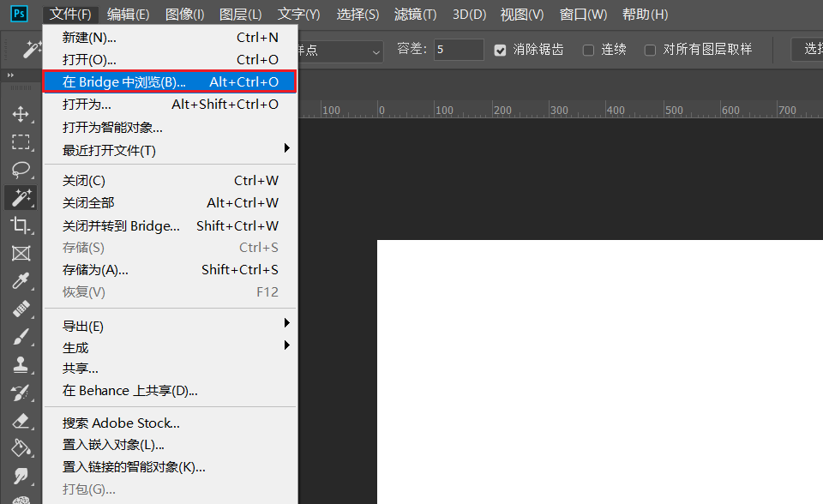
Task: Select the Crop tool
Action: point(21,225)
